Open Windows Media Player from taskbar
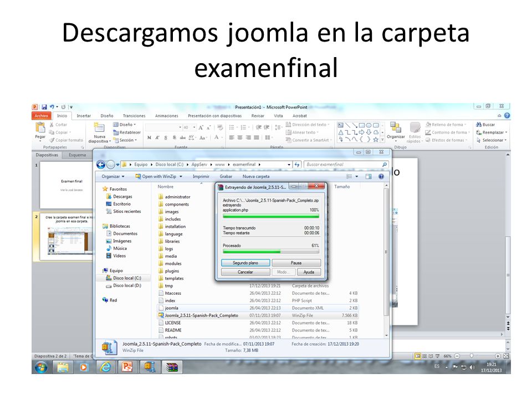 click(84, 367)
